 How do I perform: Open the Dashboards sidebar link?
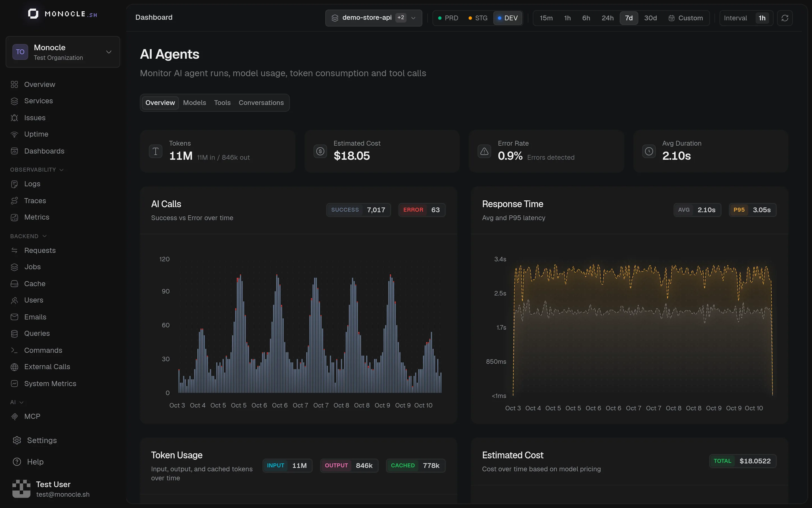pos(44,151)
